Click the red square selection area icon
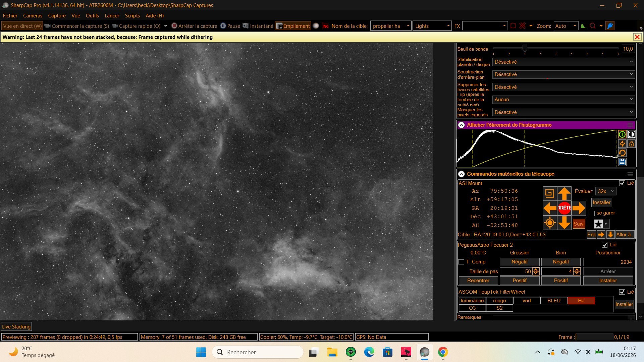644x362 pixels. pos(513,26)
